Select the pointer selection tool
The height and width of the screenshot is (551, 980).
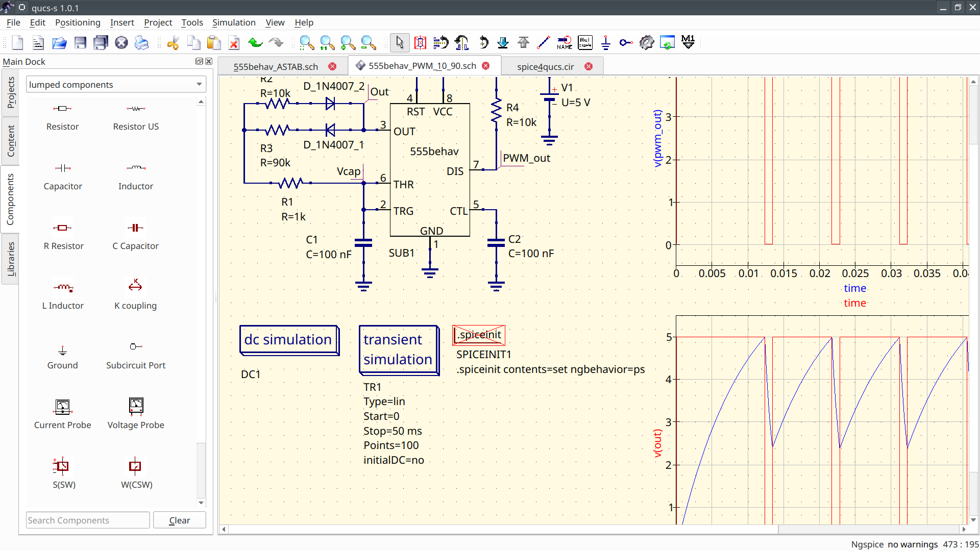click(400, 42)
